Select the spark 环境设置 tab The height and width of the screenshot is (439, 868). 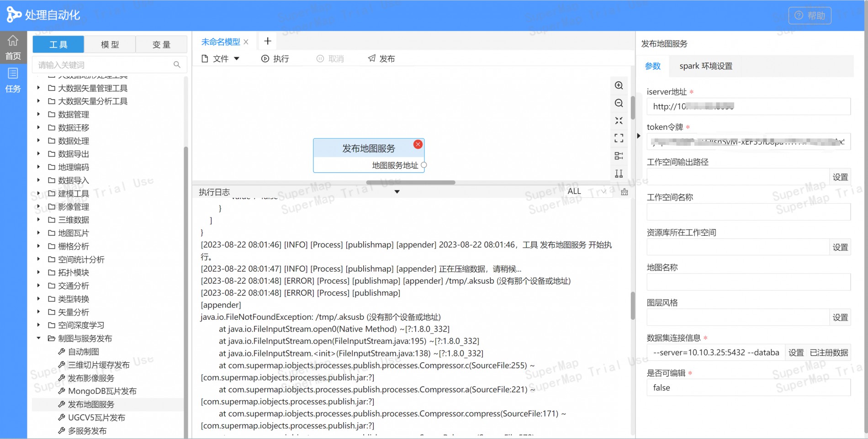click(x=706, y=66)
